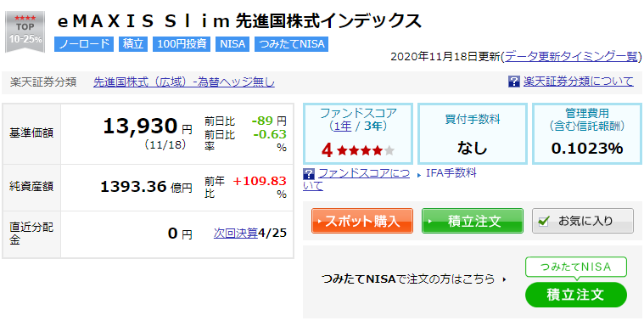Click the arrow before IFA手数料
The height and width of the screenshot is (321, 644).
(419, 175)
